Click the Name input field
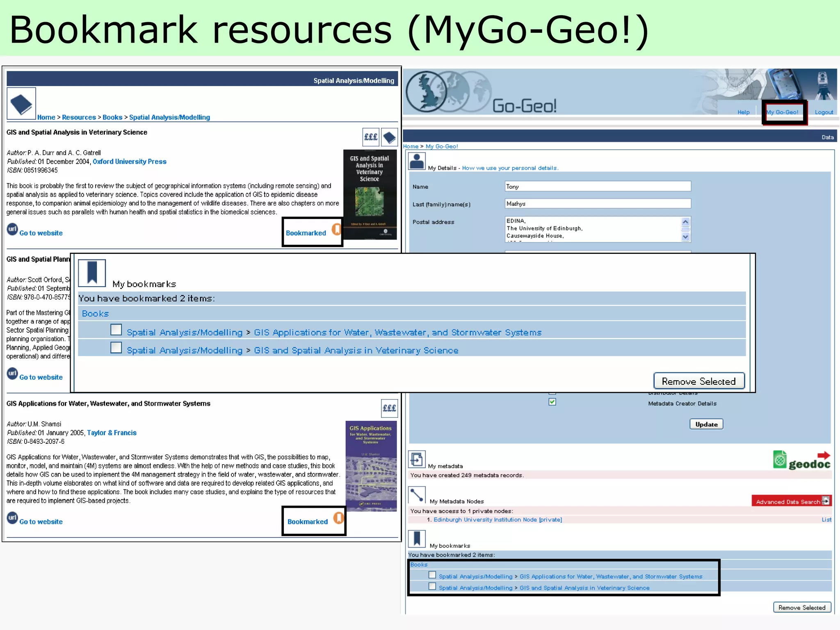The width and height of the screenshot is (840, 630). [598, 186]
